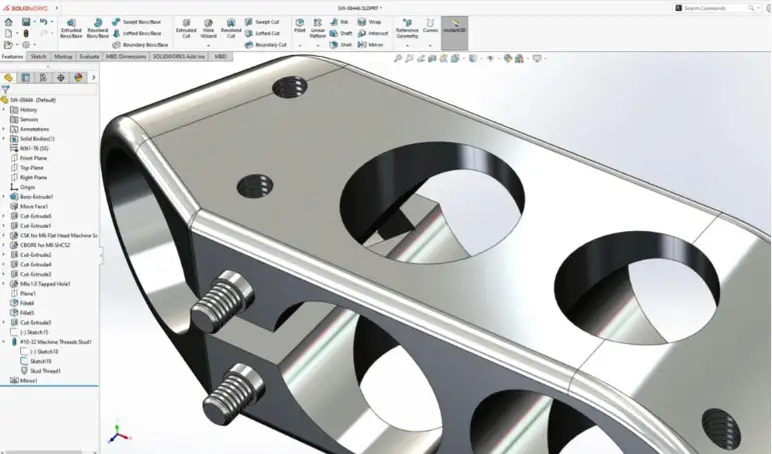Select the Extruded Boss/Base tool
This screenshot has width=772, height=454.
point(71,29)
